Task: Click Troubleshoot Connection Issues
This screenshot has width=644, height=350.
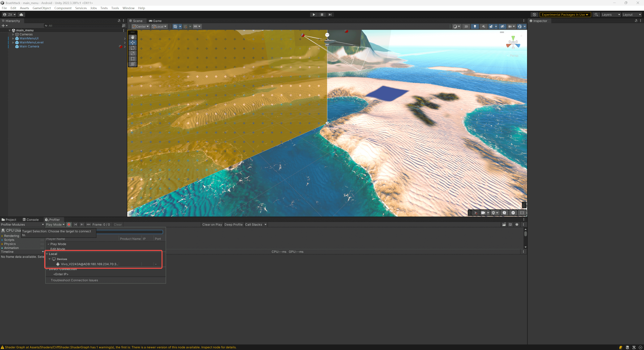Action: 74,280
